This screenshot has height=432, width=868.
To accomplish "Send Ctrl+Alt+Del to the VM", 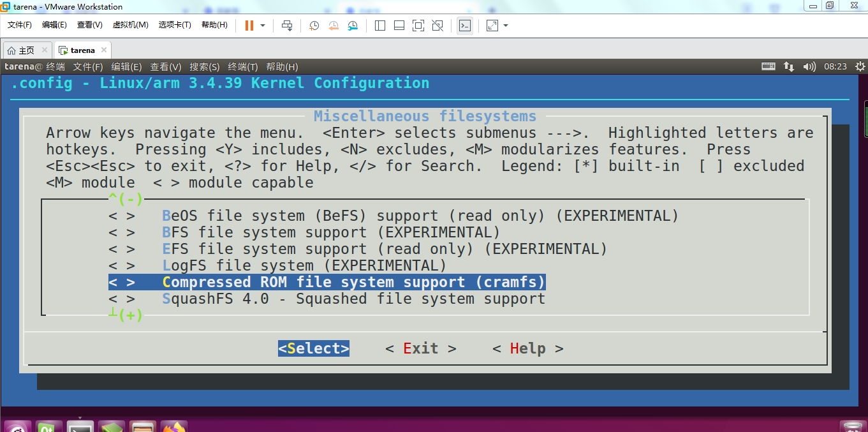I will [x=287, y=26].
